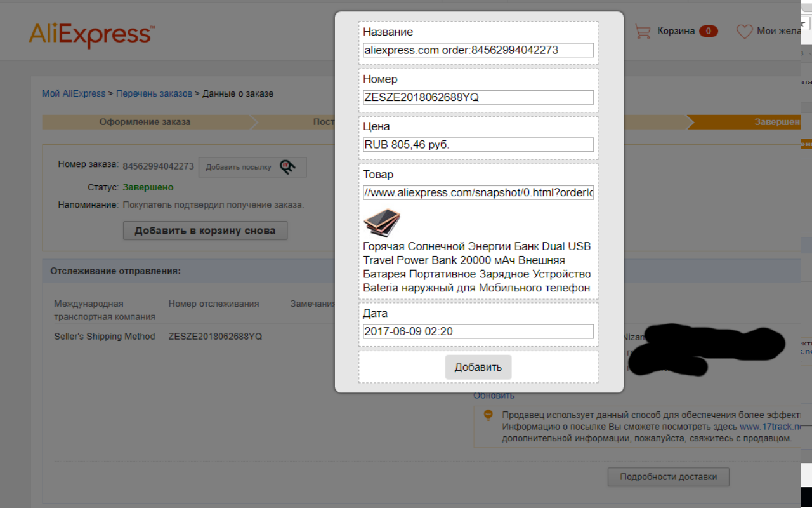Image resolution: width=812 pixels, height=508 pixels.
Task: Select the Оформление заказа step
Action: 145,122
